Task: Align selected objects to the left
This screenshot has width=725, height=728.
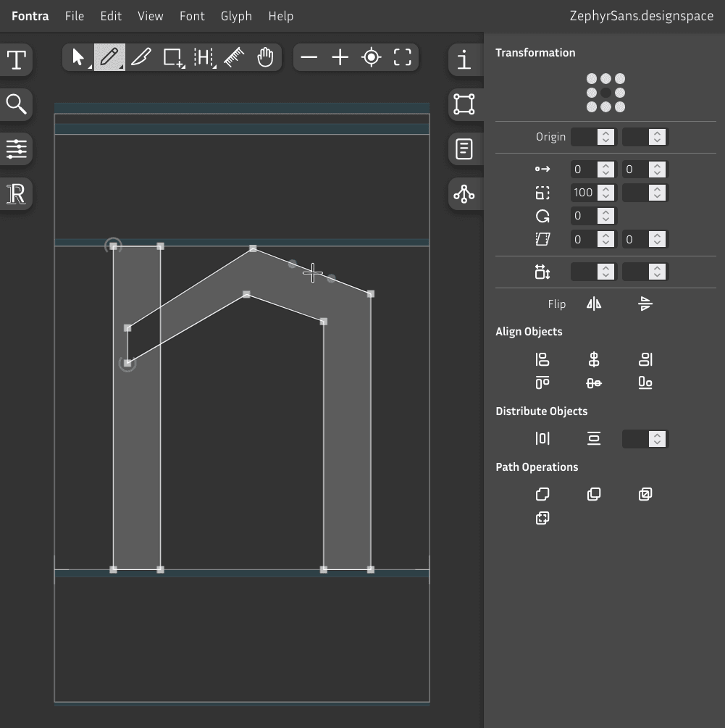Action: (x=542, y=359)
